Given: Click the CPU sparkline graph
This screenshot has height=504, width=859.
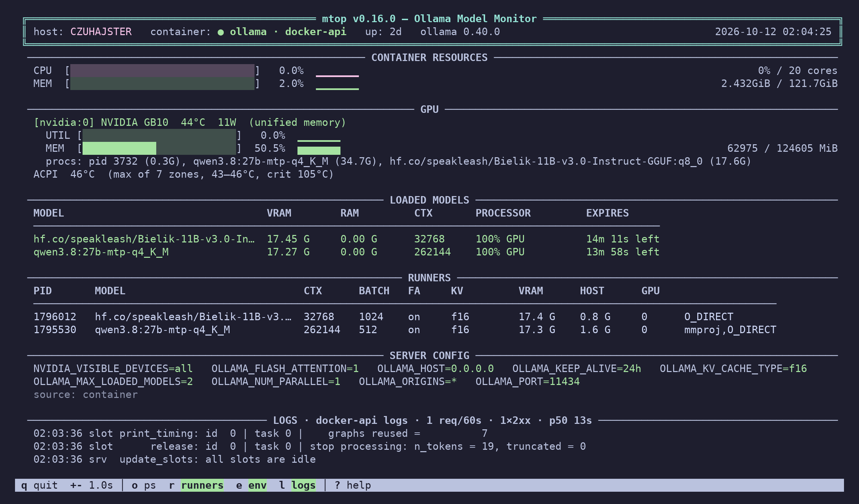Looking at the screenshot, I should [x=337, y=76].
